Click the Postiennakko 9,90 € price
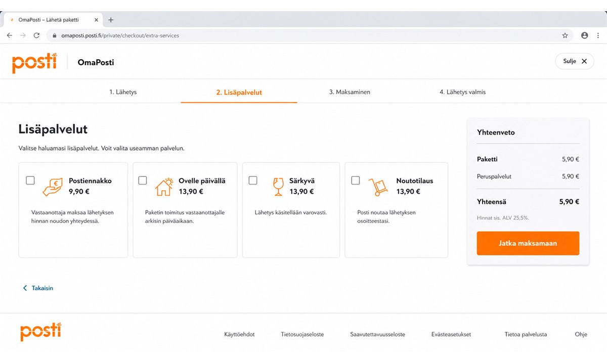 click(x=79, y=192)
